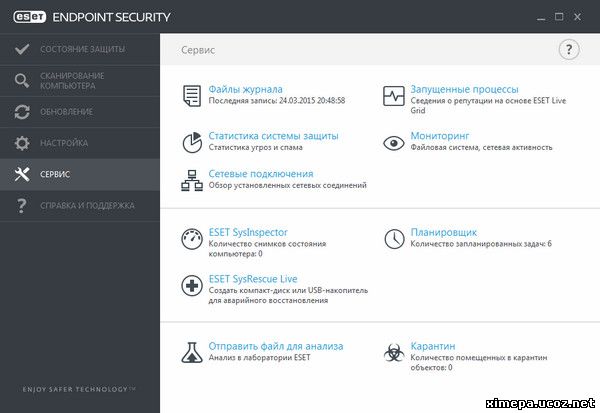The height and width of the screenshot is (413, 600).
Task: Click the ESET SysRescue Live plus icon
Action: (191, 286)
